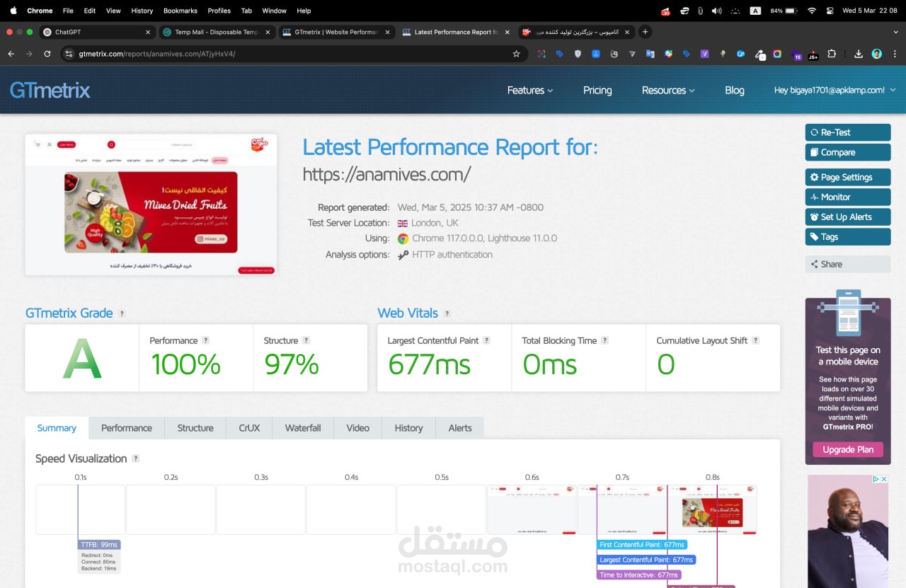The height and width of the screenshot is (588, 906).
Task: Click the Share button
Action: [x=848, y=264]
